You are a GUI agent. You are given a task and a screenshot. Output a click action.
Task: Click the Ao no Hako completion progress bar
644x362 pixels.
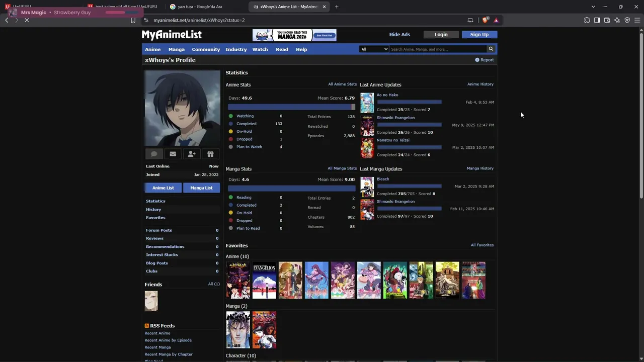[x=409, y=102]
